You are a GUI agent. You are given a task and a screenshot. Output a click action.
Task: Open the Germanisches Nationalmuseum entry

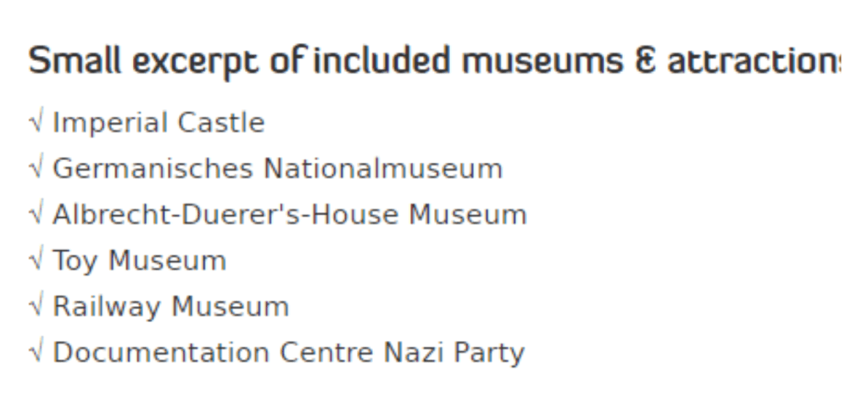point(277,170)
